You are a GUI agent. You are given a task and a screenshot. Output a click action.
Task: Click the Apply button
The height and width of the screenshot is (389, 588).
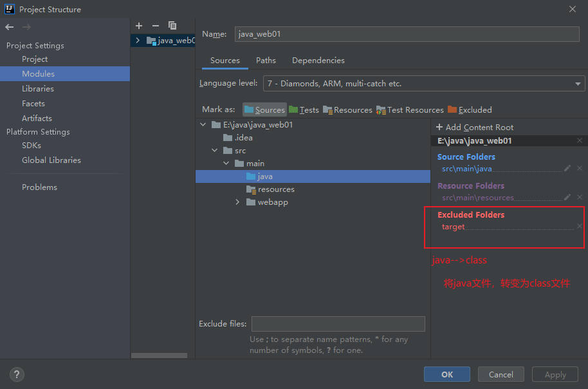[555, 374]
